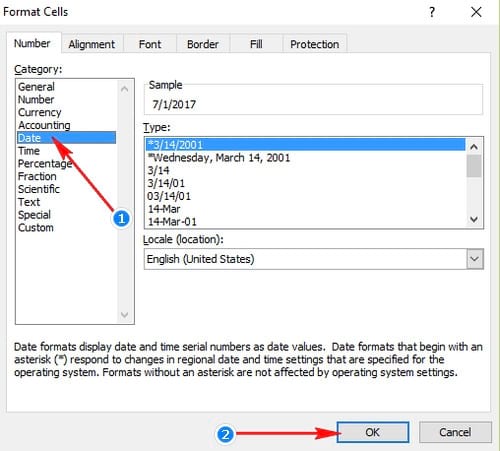Screen dimensions: 500x451
Task: Select the Text category
Action: [67, 202]
